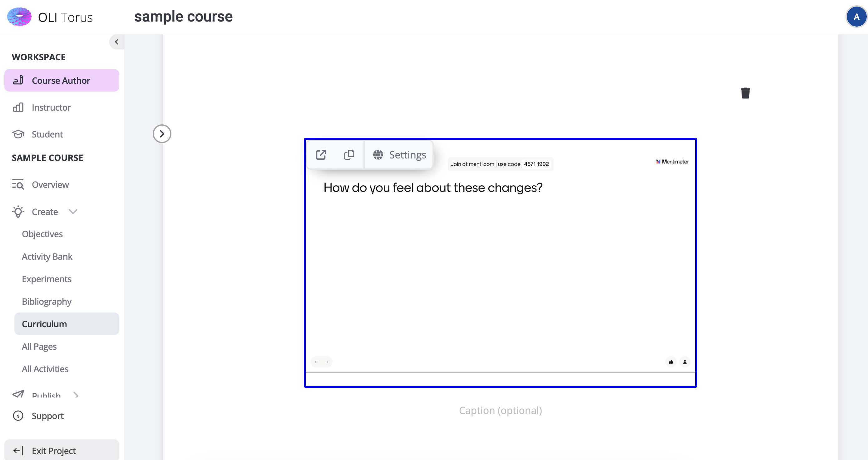
Task: Expand the side panel with circle arrow
Action: point(162,134)
